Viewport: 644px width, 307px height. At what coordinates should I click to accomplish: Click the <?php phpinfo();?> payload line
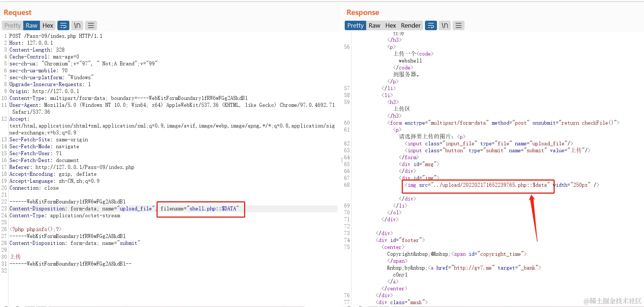point(36,229)
